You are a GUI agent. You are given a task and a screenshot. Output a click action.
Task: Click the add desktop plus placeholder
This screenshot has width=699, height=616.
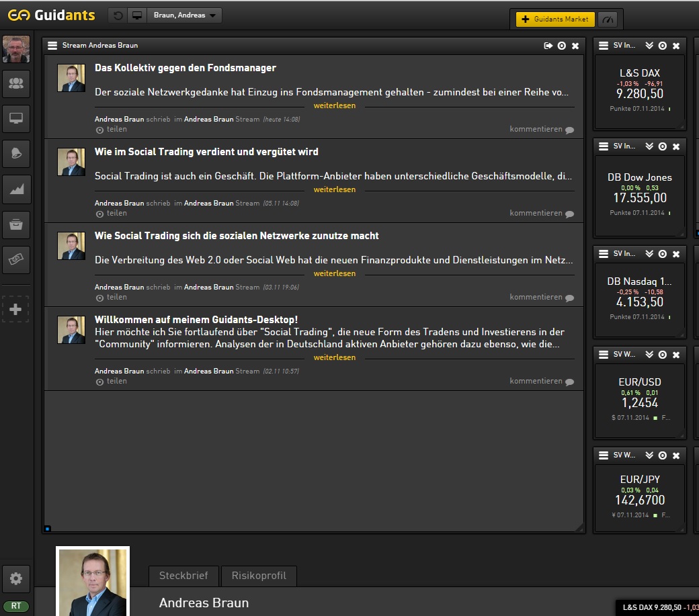point(15,310)
